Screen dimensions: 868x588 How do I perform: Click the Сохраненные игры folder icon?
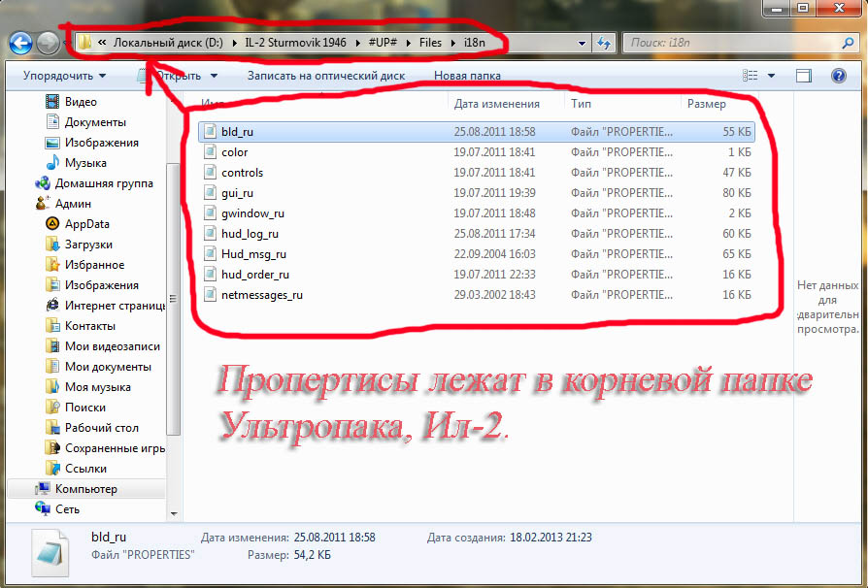click(x=52, y=448)
